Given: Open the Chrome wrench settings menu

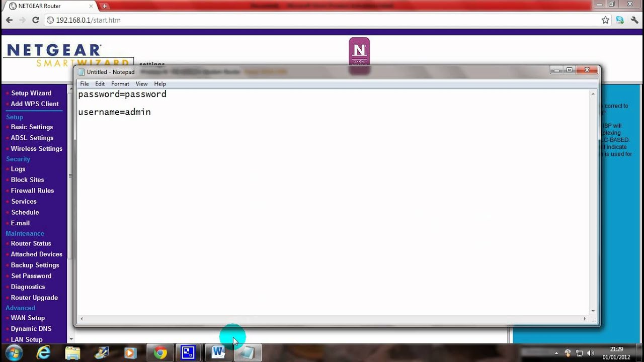Looking at the screenshot, I should pos(634,20).
